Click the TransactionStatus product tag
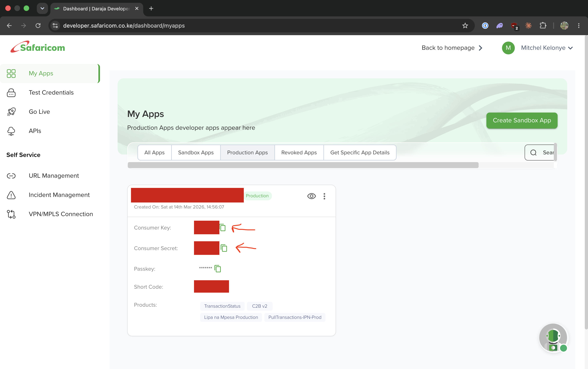This screenshot has height=369, width=588. [x=222, y=306]
